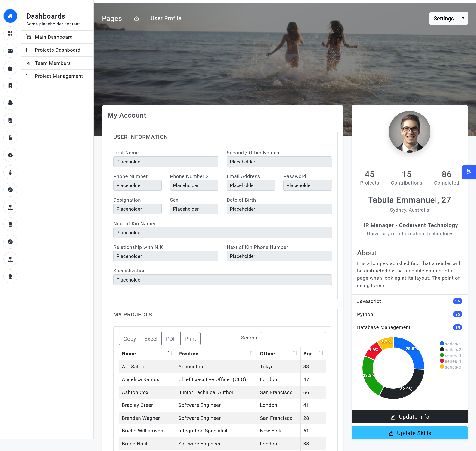Click the profile avatar photo
Image resolution: width=476 pixels, height=451 pixels.
click(409, 132)
